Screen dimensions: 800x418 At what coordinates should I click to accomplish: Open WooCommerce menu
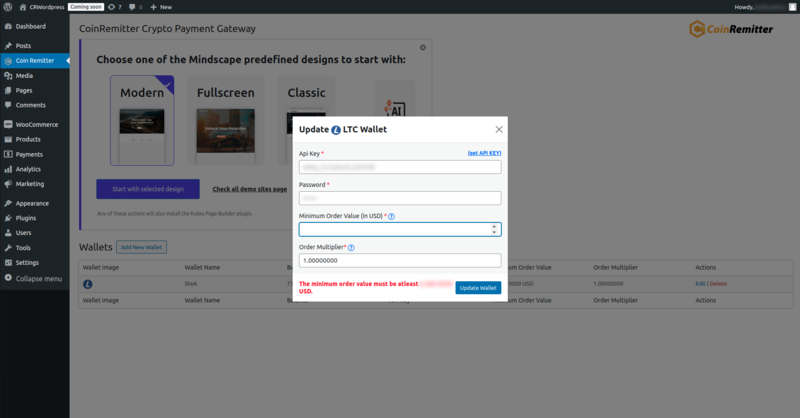(35, 125)
